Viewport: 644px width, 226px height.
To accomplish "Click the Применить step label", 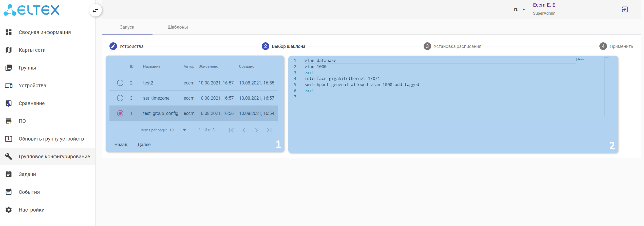I will [x=621, y=46].
